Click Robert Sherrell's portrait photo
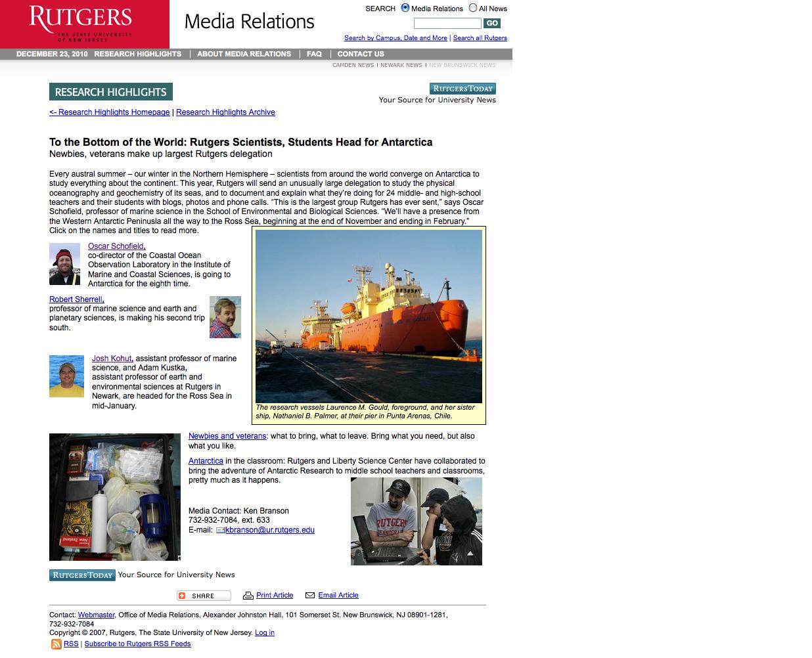The image size is (812, 658). tap(225, 317)
